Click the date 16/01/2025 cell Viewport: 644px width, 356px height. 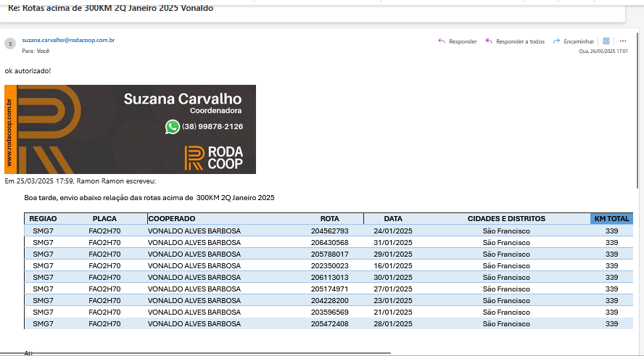click(x=393, y=265)
